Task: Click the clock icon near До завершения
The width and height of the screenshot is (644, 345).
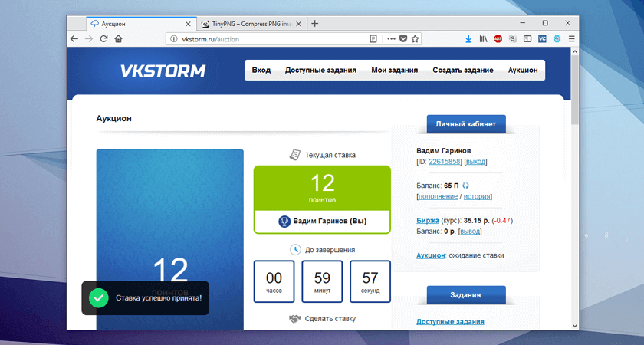Action: point(295,249)
